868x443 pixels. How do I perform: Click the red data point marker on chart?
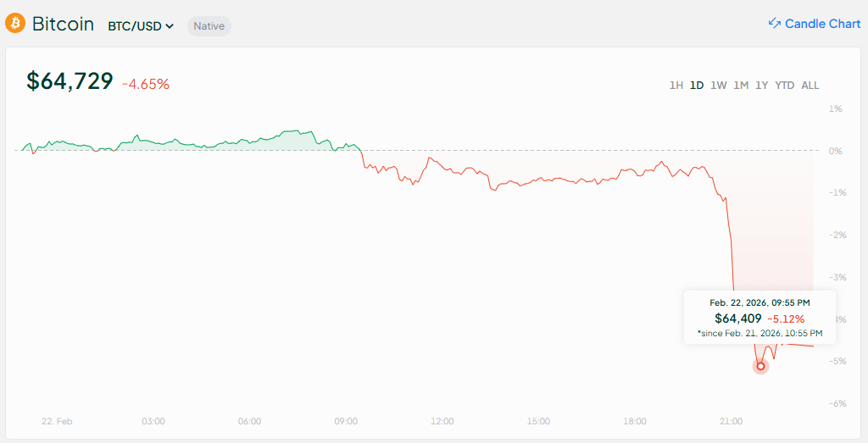[760, 366]
